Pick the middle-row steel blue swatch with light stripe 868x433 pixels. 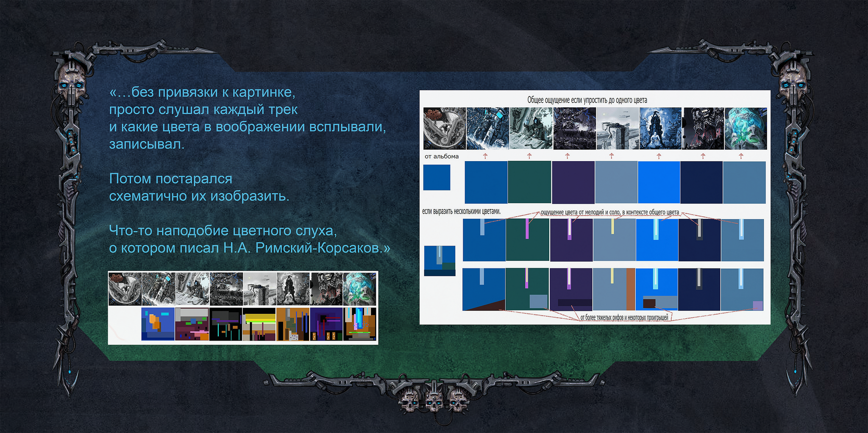pos(743,240)
